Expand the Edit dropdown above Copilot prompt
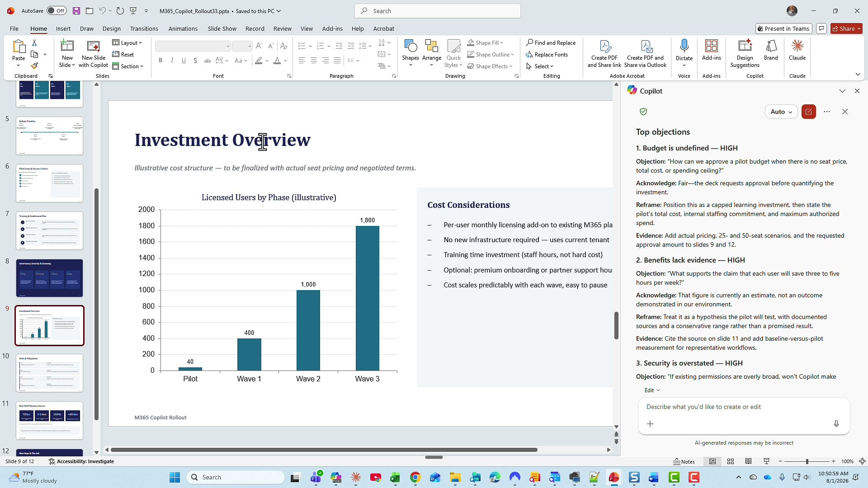 tap(652, 390)
